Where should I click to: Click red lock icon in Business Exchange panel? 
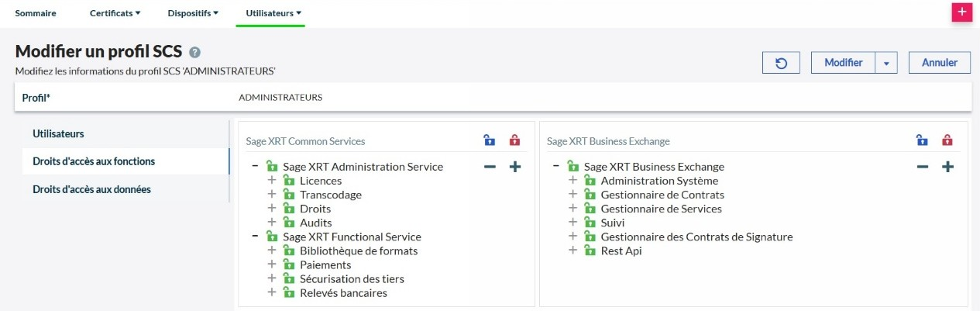(947, 140)
